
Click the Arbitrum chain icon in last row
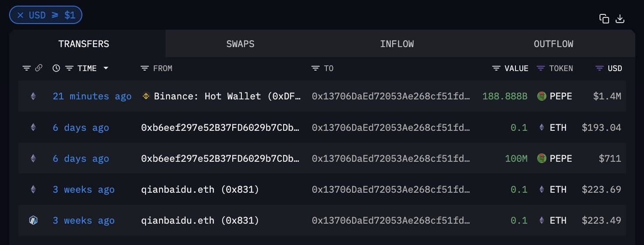[x=33, y=221]
